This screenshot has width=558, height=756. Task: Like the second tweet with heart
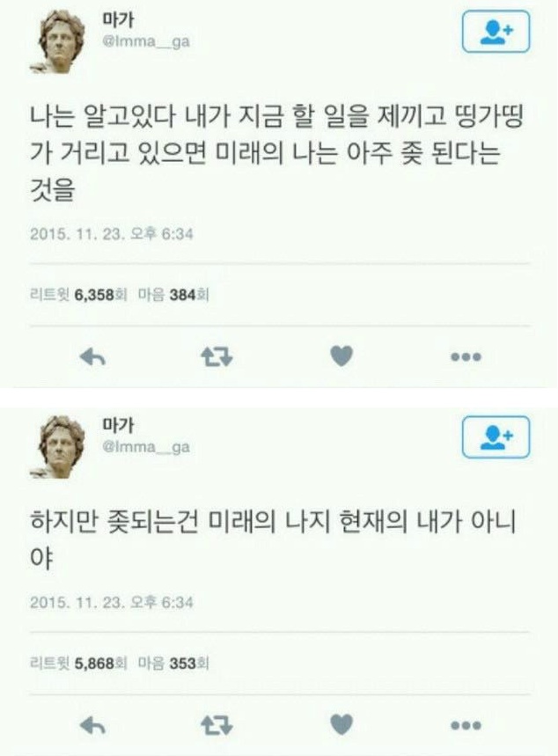pyautogui.click(x=341, y=724)
